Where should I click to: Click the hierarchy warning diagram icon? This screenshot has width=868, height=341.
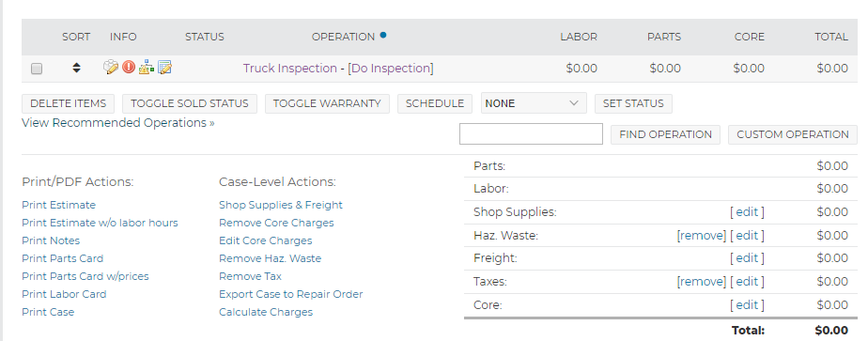point(147,68)
